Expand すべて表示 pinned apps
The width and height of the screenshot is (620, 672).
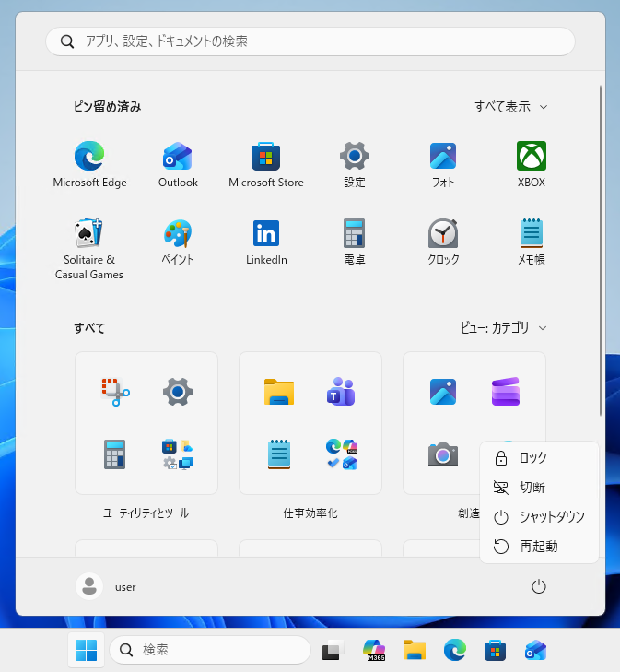click(x=511, y=107)
